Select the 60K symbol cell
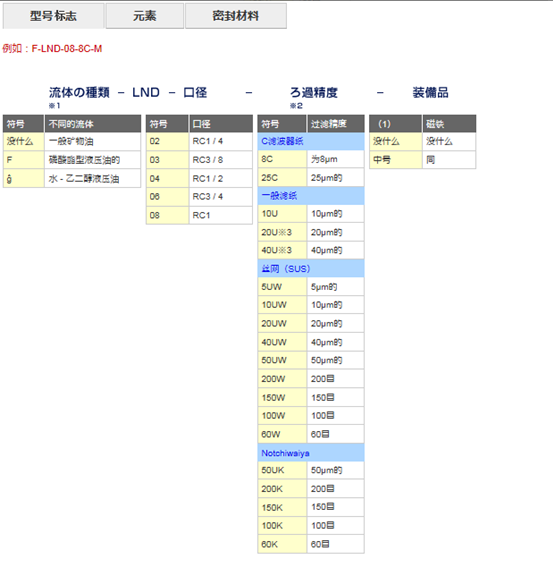This screenshot has height=567, width=553. [282, 544]
